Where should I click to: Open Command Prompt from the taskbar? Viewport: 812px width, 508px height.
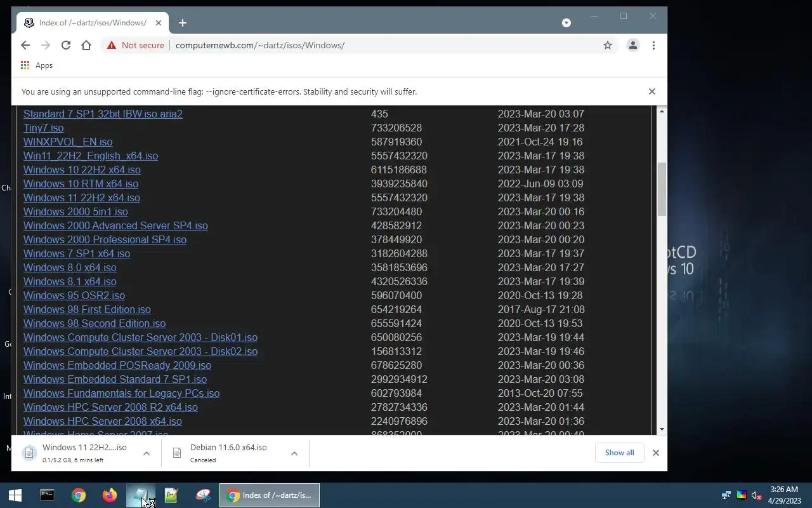coord(47,495)
